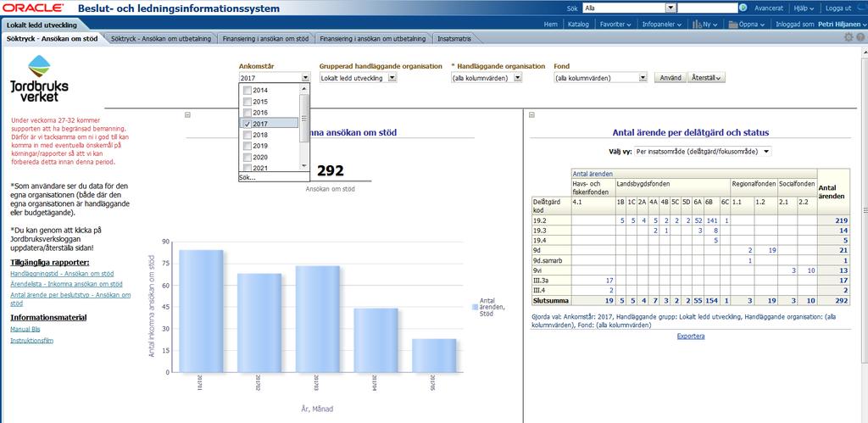Tick the 2019 checkbox
868x423 pixels.
click(x=247, y=146)
